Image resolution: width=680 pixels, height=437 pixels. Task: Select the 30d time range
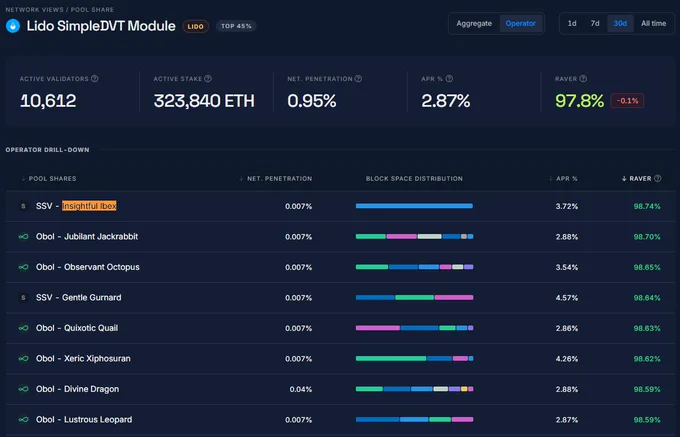(620, 23)
